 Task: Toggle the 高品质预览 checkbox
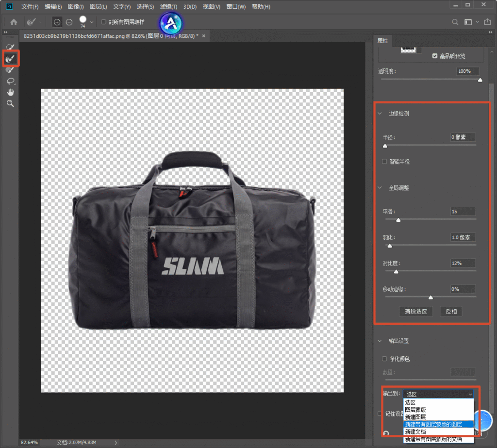434,56
